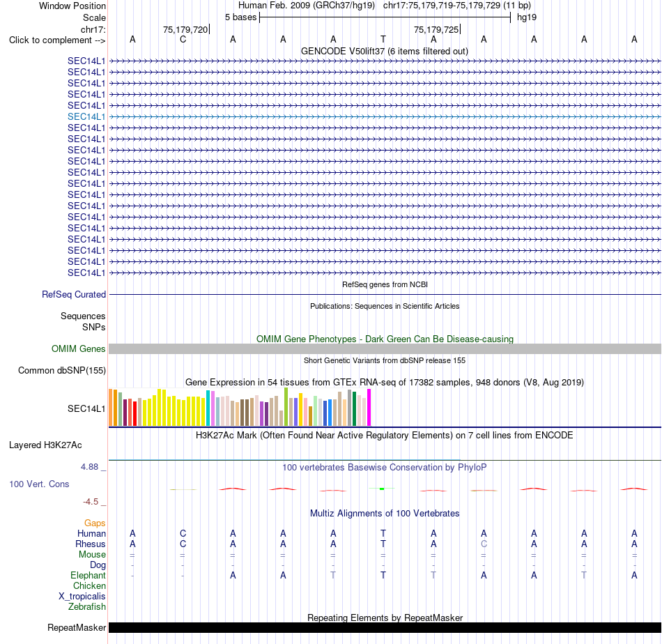Click the light blue highlighted SEC14L1 transcript label
The image size is (662, 644).
coord(86,116)
